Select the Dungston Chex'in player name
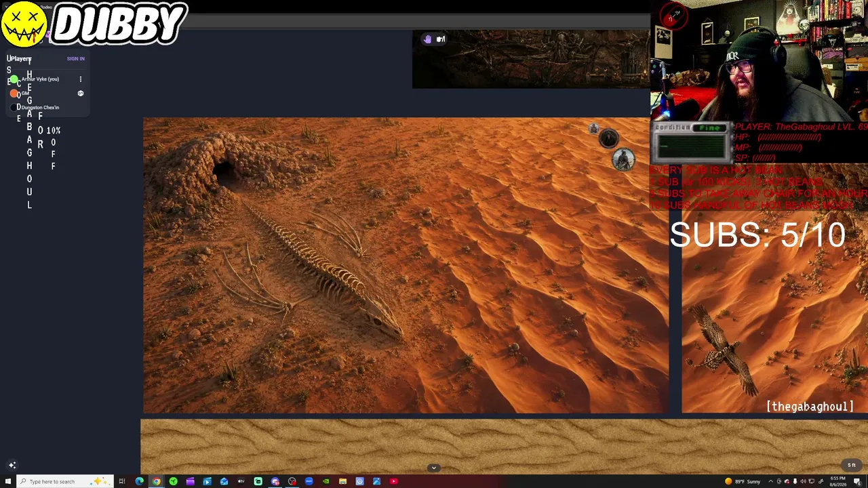The image size is (868, 488). click(x=40, y=108)
